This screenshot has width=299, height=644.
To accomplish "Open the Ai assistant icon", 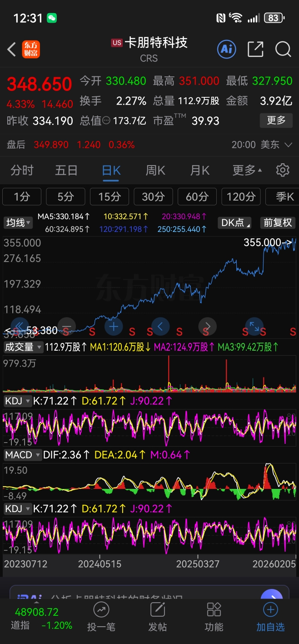I will click(x=226, y=49).
